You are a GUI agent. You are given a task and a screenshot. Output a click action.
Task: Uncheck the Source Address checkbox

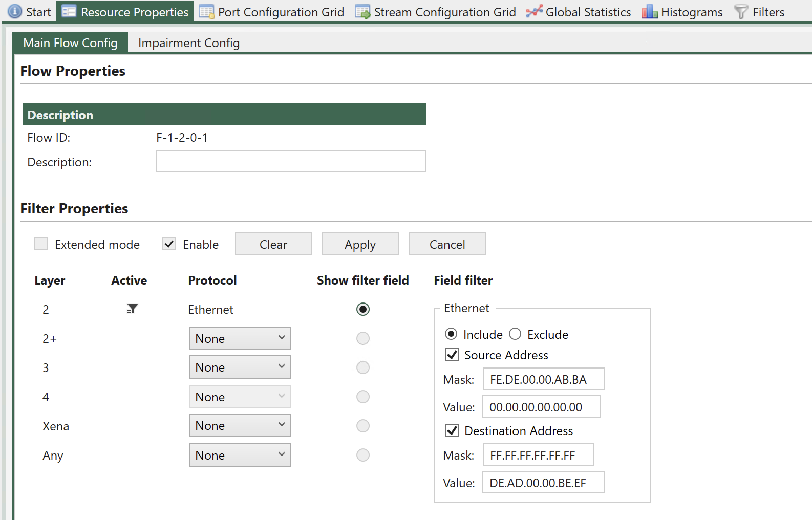[x=452, y=355]
